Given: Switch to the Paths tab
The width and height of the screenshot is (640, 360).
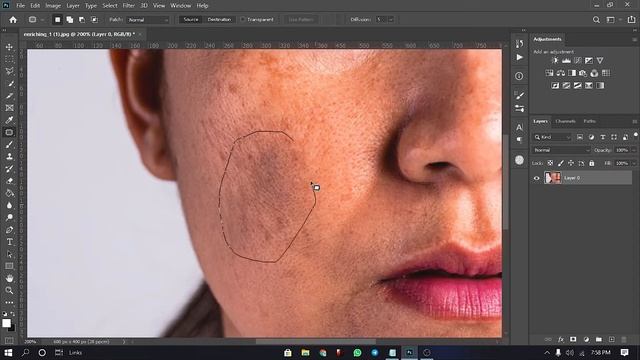Looking at the screenshot, I should [589, 121].
